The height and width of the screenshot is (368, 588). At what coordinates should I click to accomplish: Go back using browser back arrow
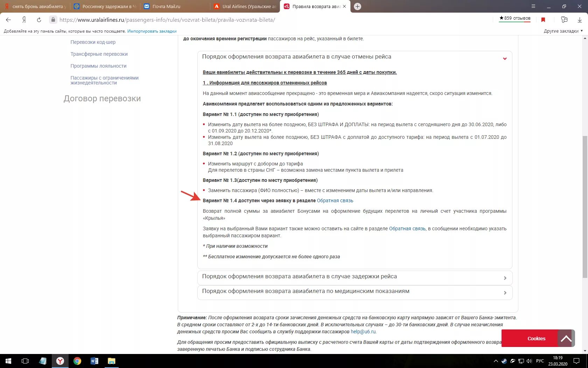pos(8,20)
